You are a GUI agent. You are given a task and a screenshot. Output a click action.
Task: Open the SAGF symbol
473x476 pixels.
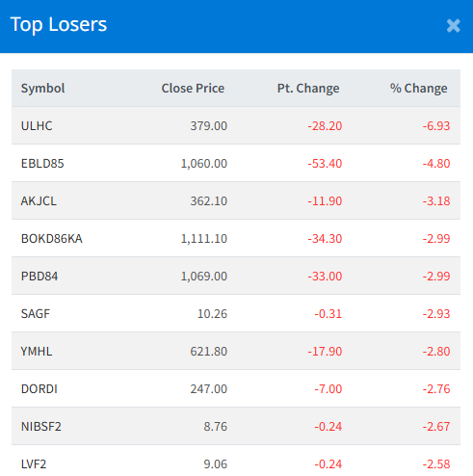[x=36, y=314]
